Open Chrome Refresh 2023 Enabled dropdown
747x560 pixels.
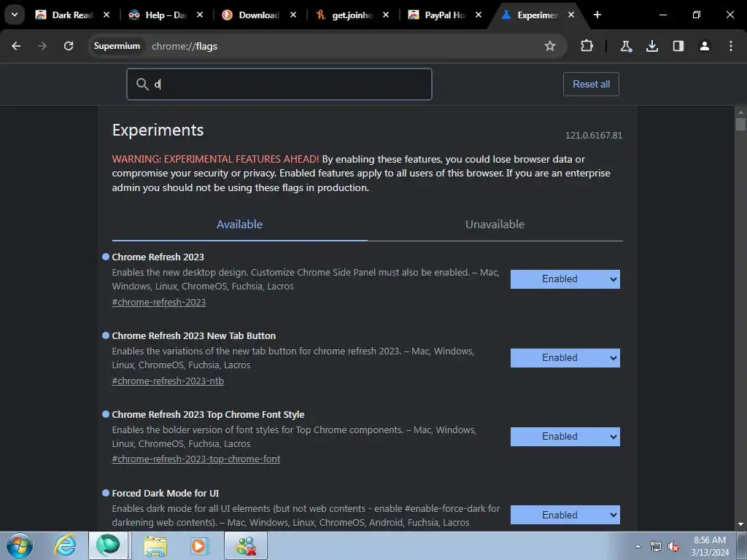pos(565,279)
